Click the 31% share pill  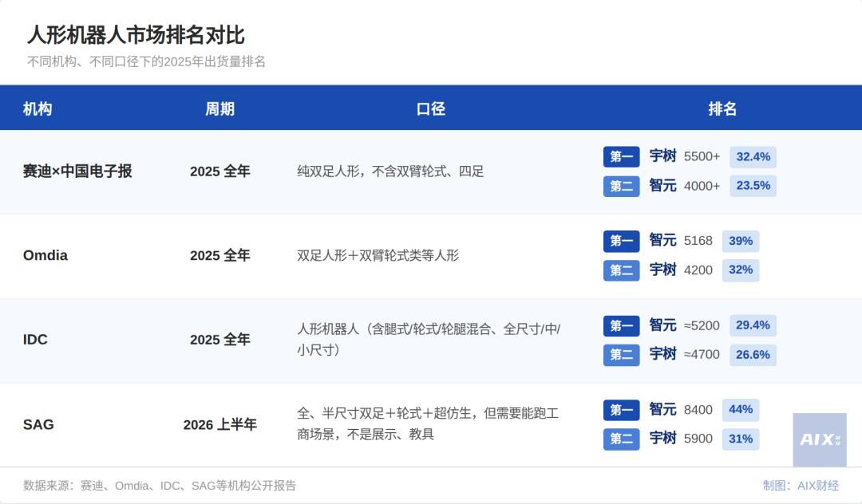(741, 439)
